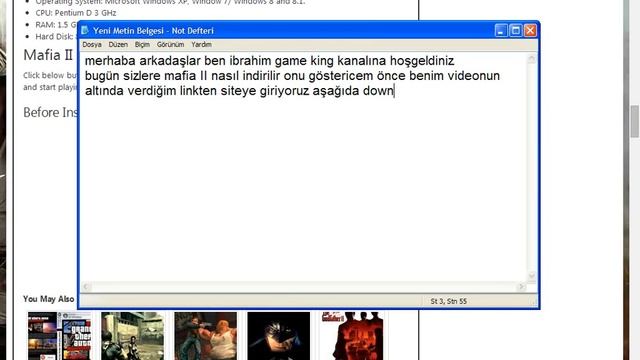Open the Düzen menu
640x360 pixels.
[118, 44]
